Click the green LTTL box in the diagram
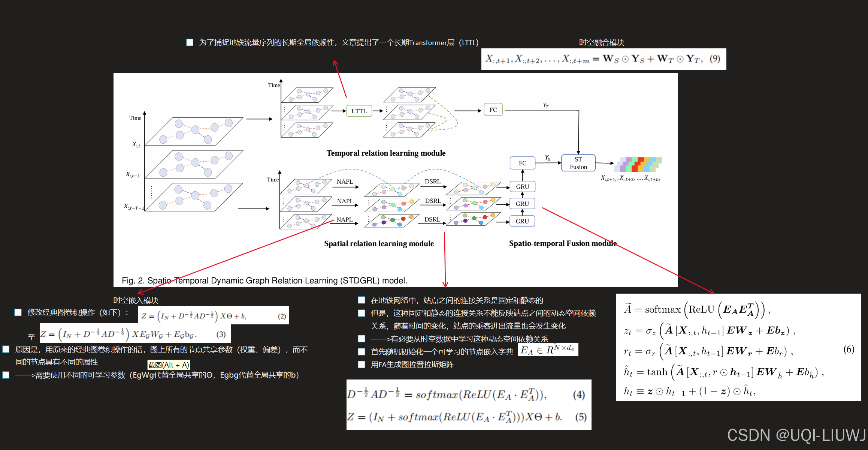Image resolution: width=868 pixels, height=450 pixels. 359,111
